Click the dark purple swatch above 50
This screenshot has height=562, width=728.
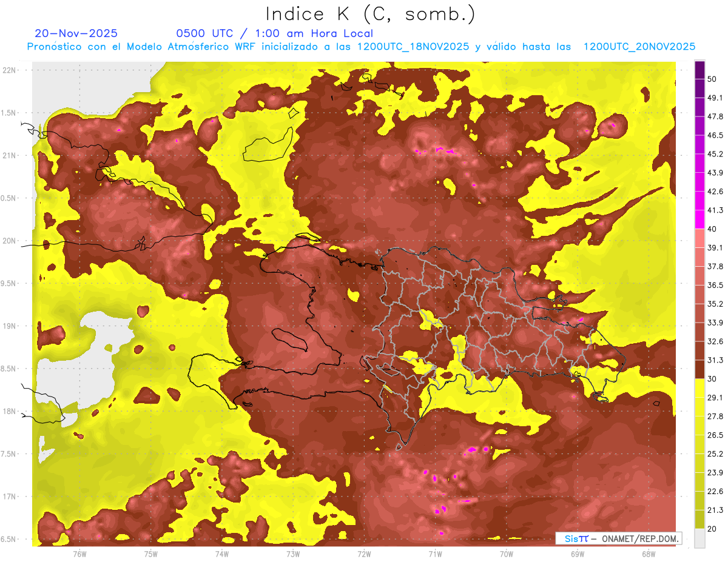click(x=699, y=70)
